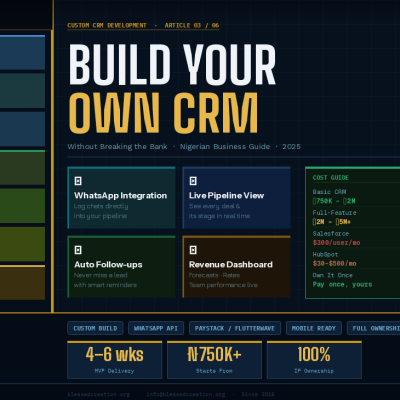Click the 'Own It Once' label

click(332, 275)
